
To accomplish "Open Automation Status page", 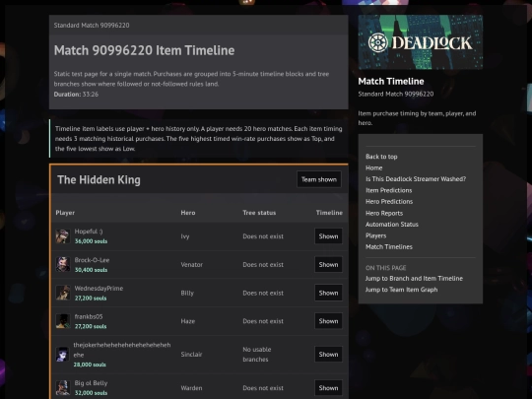I will [x=392, y=225].
